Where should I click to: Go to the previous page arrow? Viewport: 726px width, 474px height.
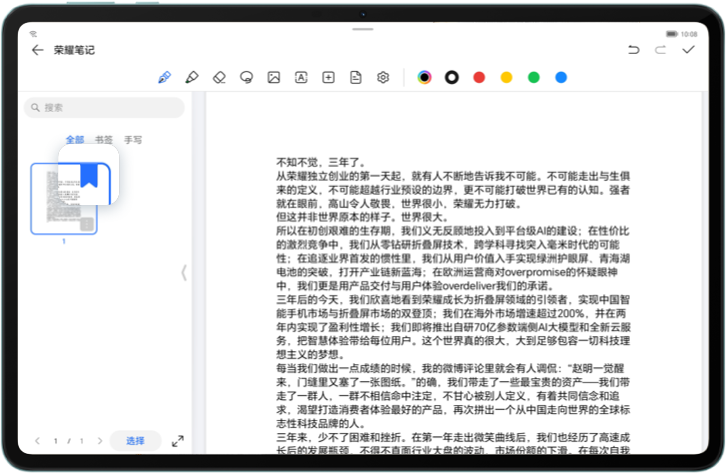tap(38, 441)
